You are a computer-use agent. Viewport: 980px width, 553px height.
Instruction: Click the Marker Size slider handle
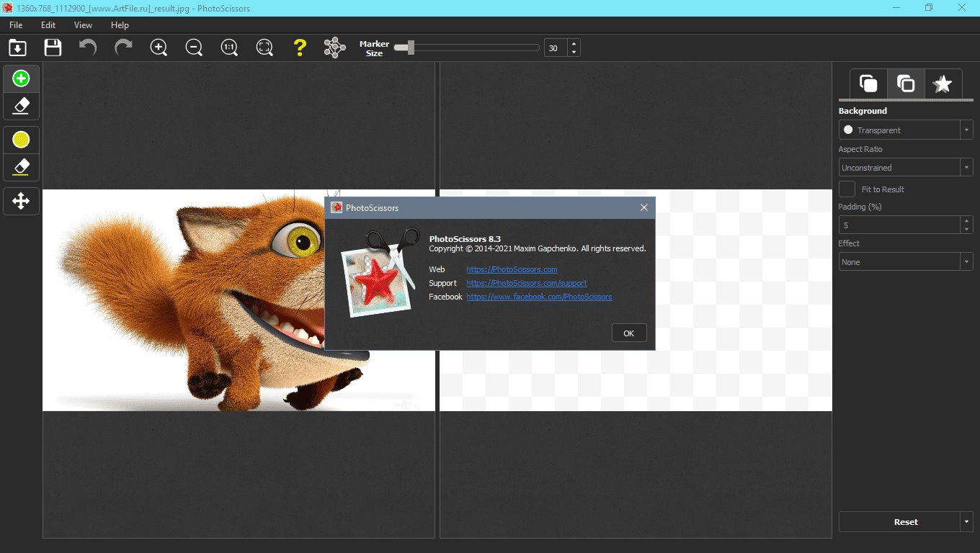410,48
